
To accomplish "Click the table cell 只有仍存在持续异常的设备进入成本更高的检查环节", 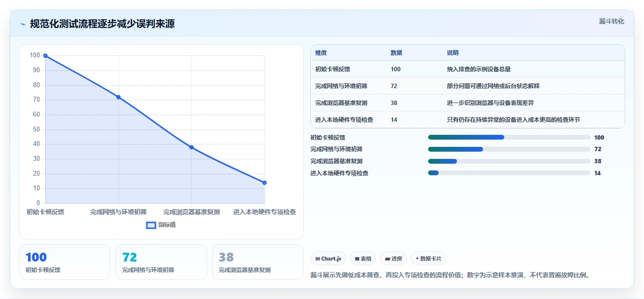I will coord(513,120).
